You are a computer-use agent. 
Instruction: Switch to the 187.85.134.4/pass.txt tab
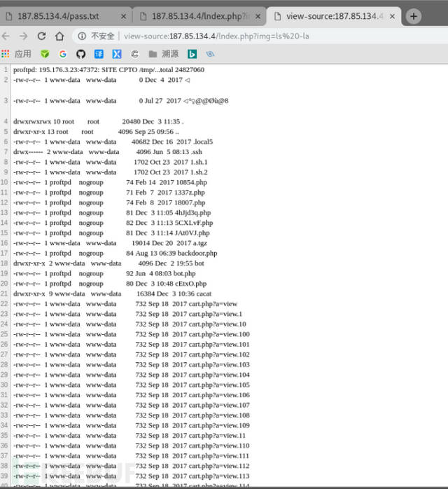(x=66, y=16)
